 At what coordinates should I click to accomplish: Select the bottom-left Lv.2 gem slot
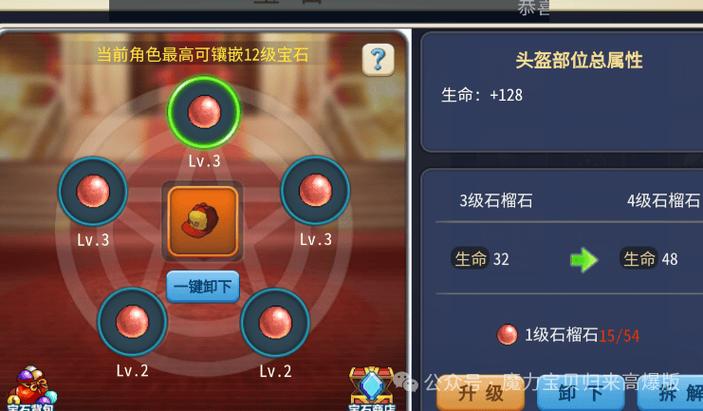tap(132, 322)
